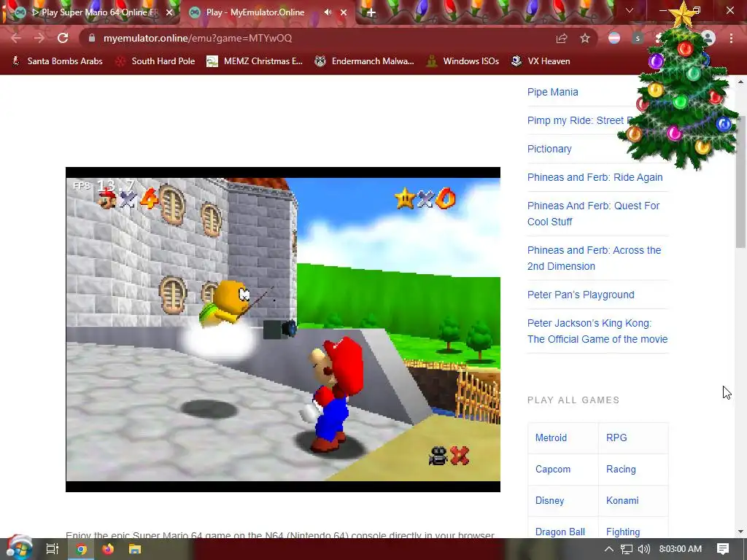Open Phineas and Ferb: Ride Again
The height and width of the screenshot is (560, 747).
point(595,177)
